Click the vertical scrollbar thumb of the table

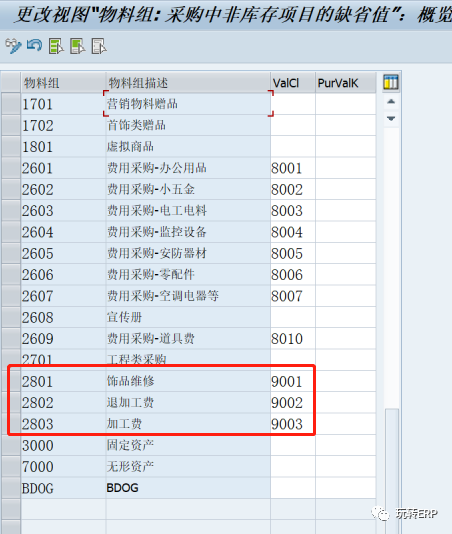pos(391,471)
